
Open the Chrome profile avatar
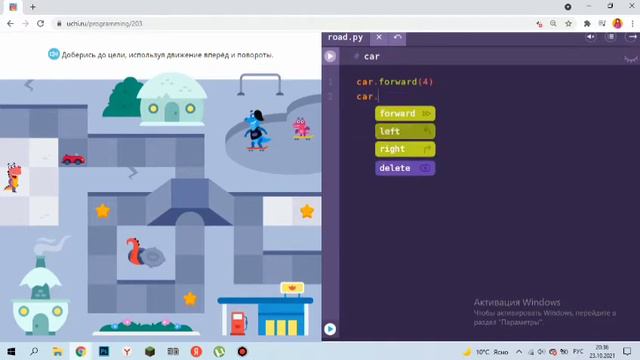618,24
